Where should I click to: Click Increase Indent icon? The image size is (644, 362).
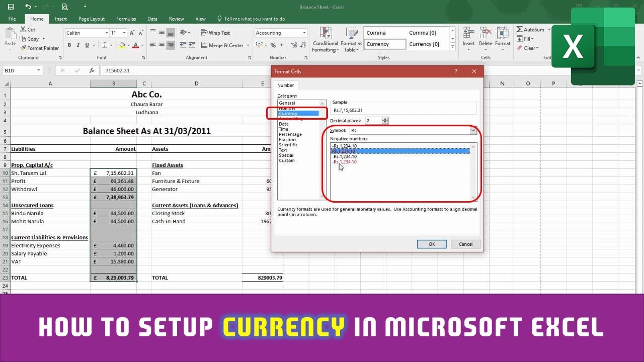[x=191, y=45]
